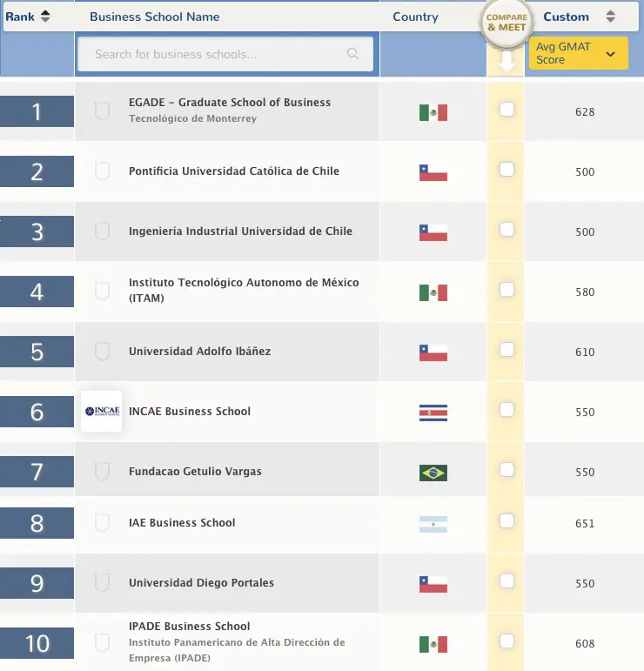The image size is (644, 671).
Task: Click the Tecnológico de Monterrey subtitle
Action: point(192,118)
